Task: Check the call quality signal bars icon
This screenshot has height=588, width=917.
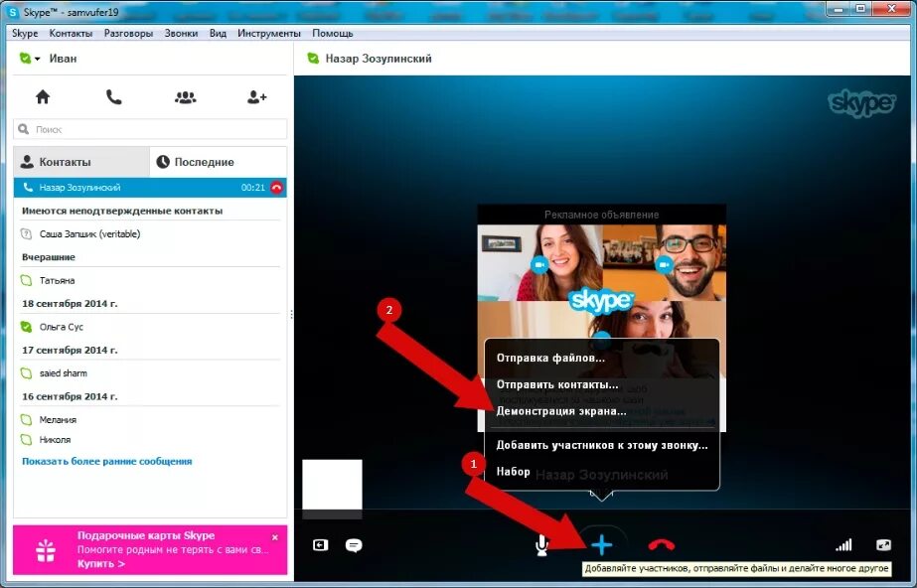Action: pos(843,544)
